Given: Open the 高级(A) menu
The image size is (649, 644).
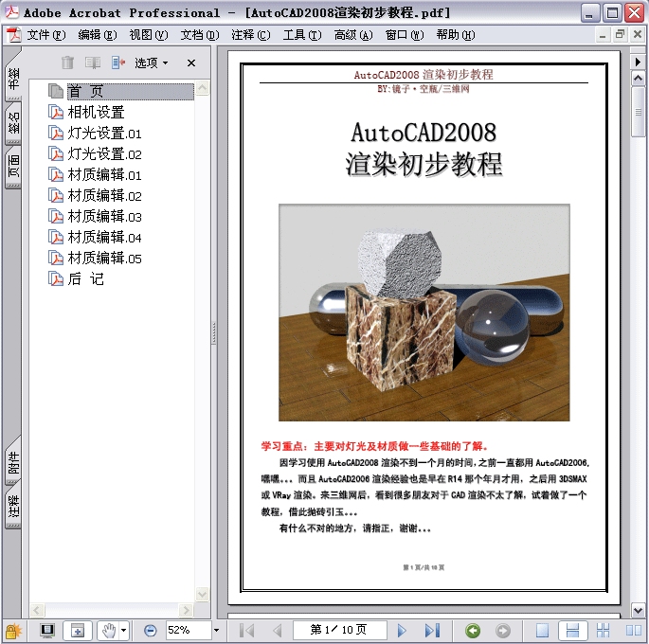Looking at the screenshot, I should [353, 35].
